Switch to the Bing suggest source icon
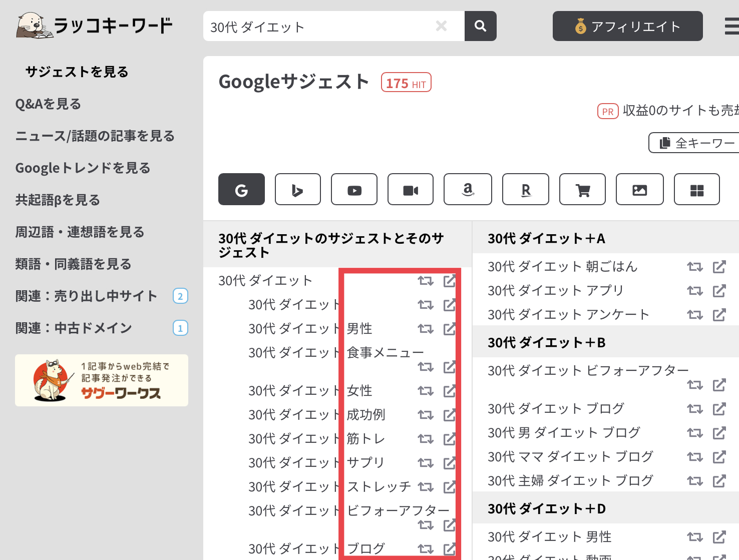 point(298,189)
